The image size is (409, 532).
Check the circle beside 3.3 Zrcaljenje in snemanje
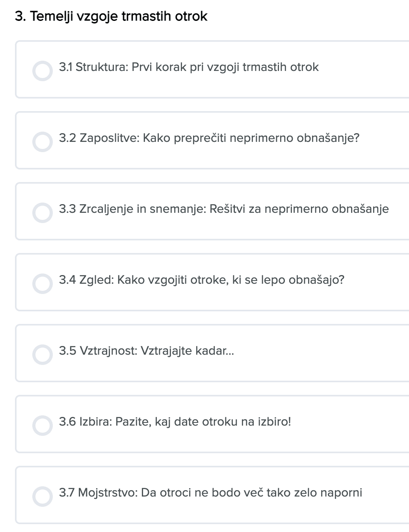43,213
